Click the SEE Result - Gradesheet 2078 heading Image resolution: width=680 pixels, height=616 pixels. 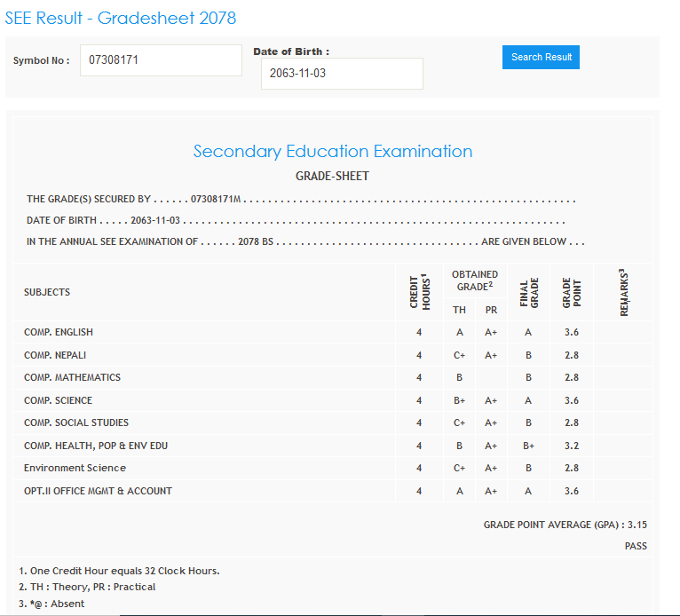point(121,18)
